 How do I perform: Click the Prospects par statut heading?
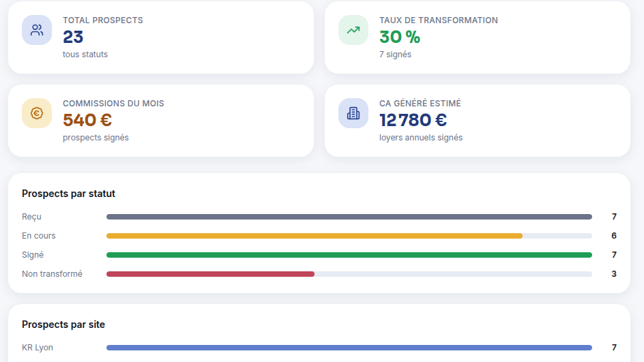pyautogui.click(x=69, y=194)
